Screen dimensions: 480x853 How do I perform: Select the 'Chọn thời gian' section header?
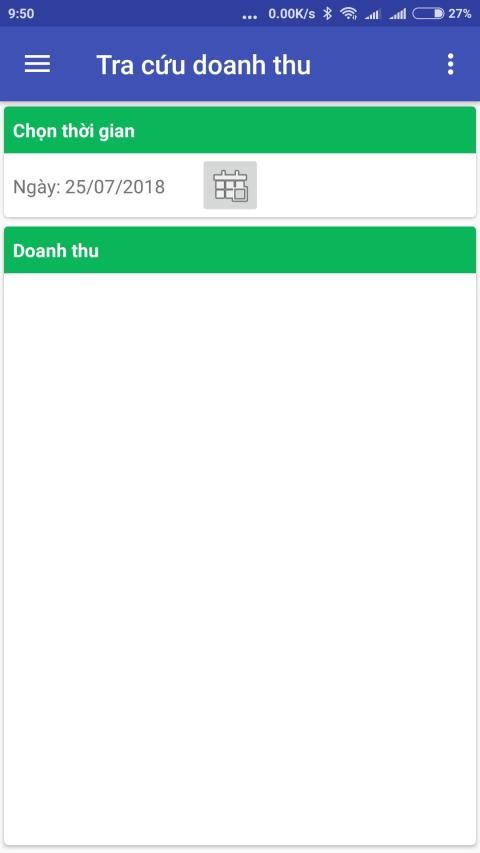(240, 131)
